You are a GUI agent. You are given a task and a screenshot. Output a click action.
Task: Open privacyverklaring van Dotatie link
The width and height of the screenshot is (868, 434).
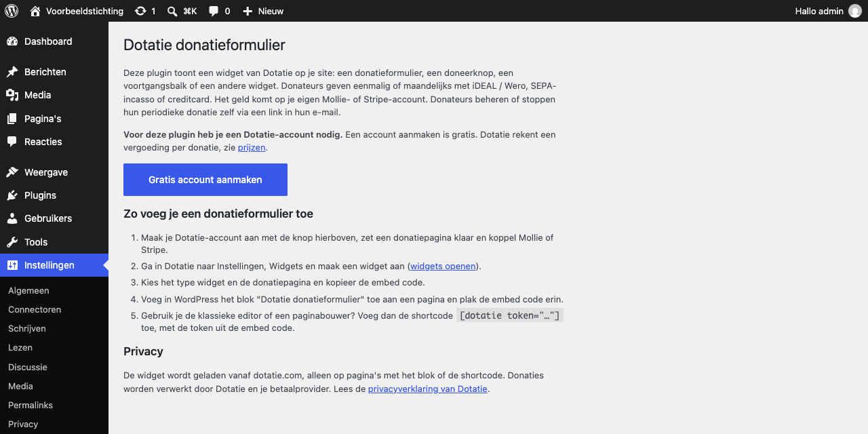point(428,389)
